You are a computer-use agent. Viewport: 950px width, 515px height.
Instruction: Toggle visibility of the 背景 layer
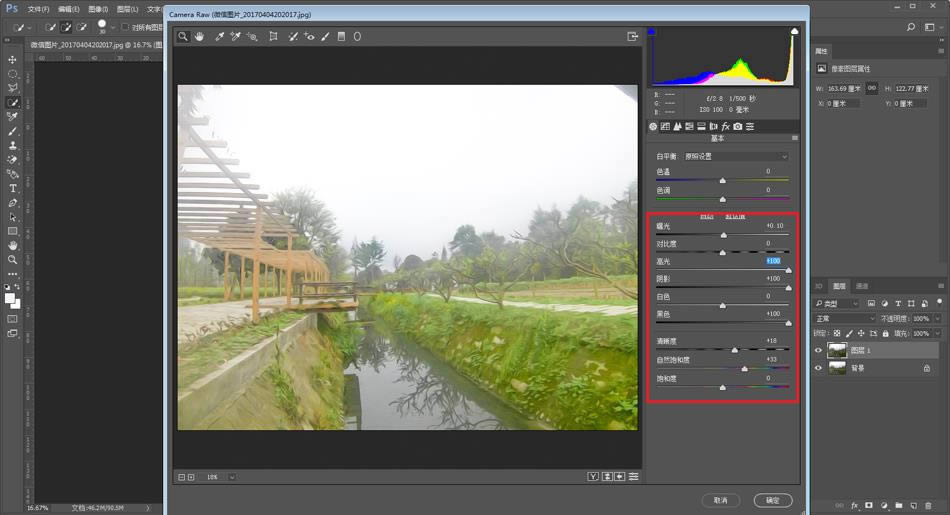pos(819,368)
